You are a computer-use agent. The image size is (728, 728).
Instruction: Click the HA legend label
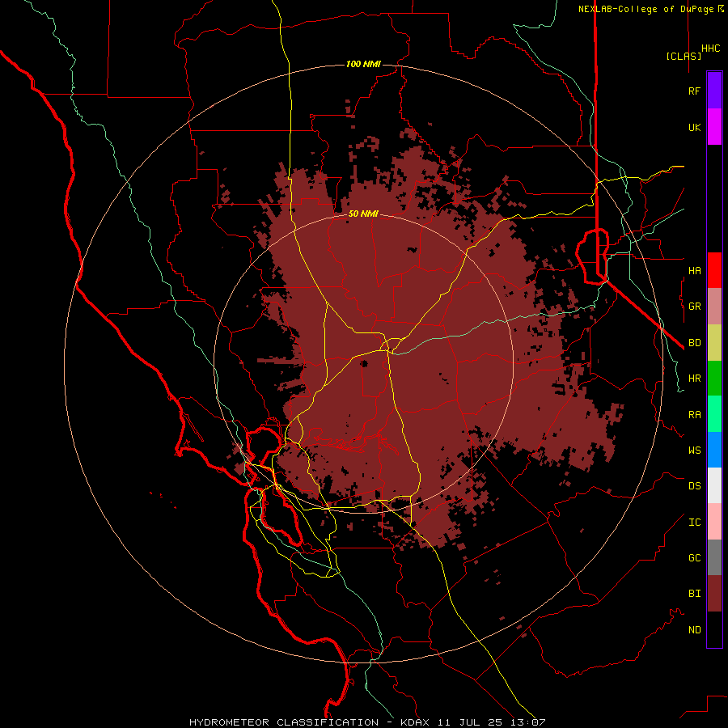[695, 270]
